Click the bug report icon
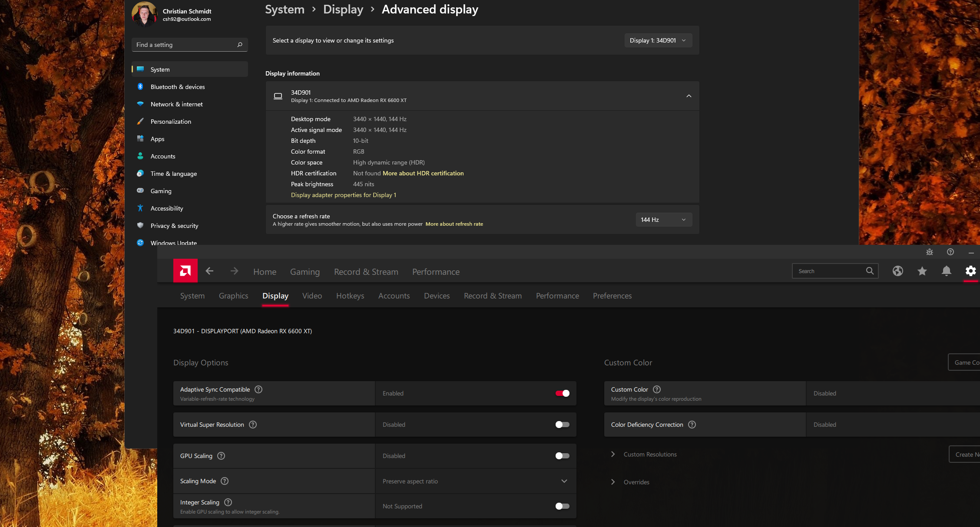The width and height of the screenshot is (980, 527). [930, 252]
